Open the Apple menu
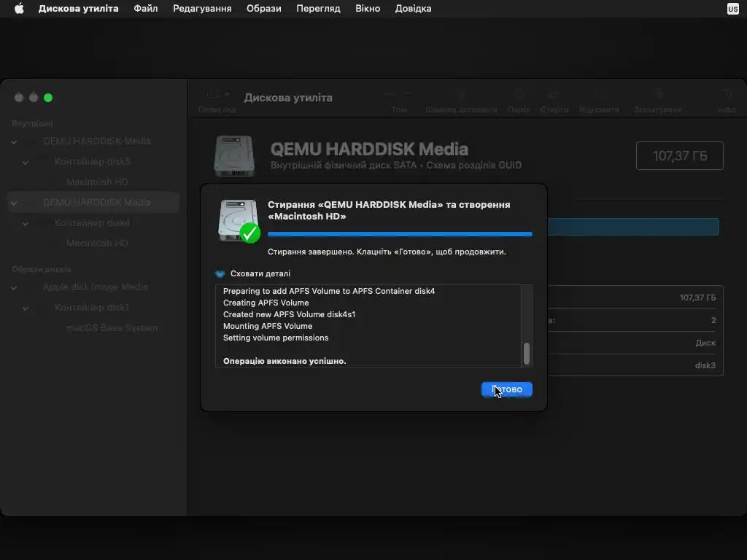 (19, 8)
